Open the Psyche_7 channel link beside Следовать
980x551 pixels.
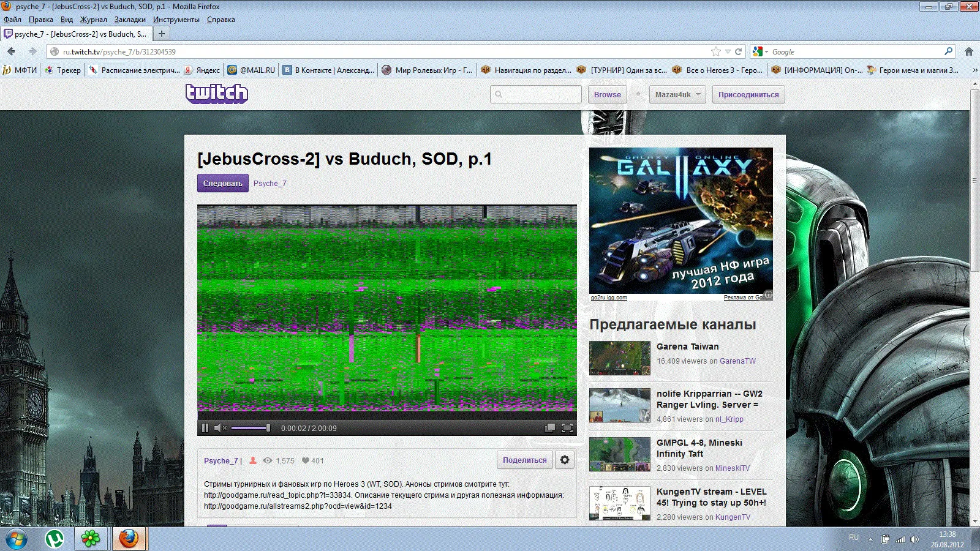click(x=270, y=184)
